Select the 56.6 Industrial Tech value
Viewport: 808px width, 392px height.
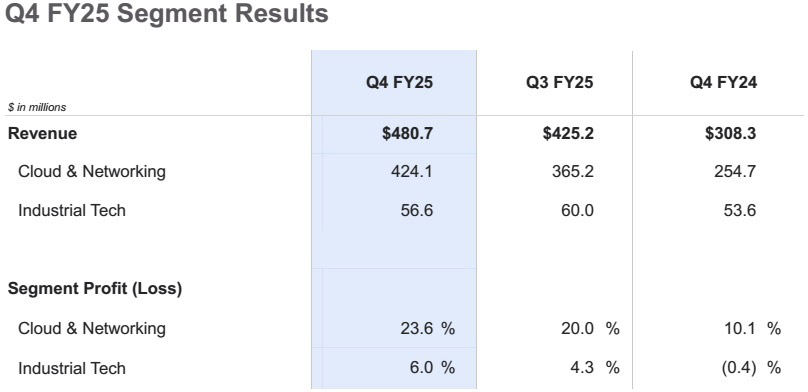417,210
